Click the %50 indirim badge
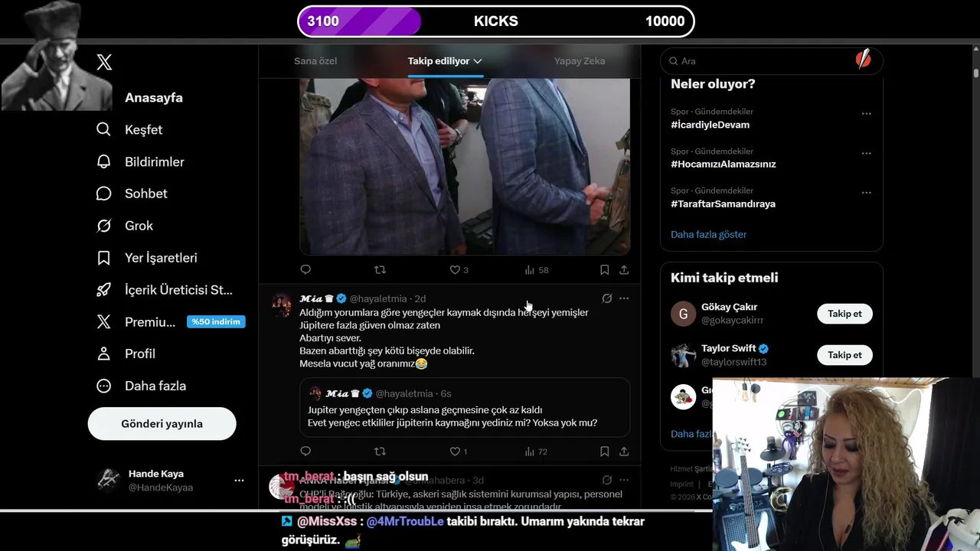980x551 pixels. (x=216, y=321)
